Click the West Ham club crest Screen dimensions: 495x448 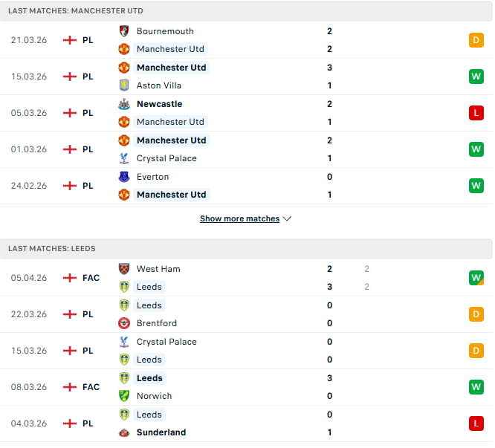coord(124,269)
